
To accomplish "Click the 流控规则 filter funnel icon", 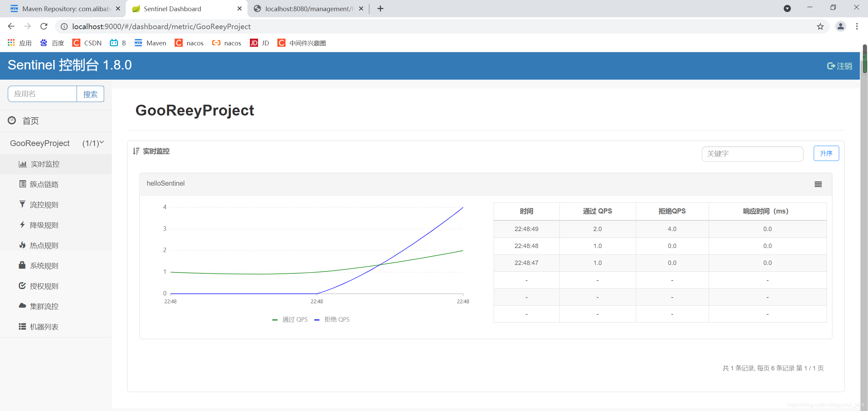I will click(x=22, y=204).
